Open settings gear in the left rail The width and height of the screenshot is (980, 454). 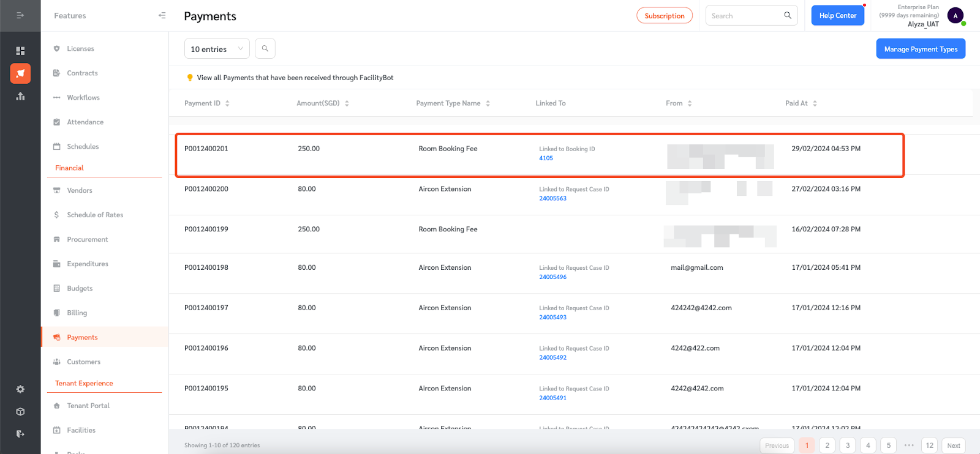click(x=20, y=389)
